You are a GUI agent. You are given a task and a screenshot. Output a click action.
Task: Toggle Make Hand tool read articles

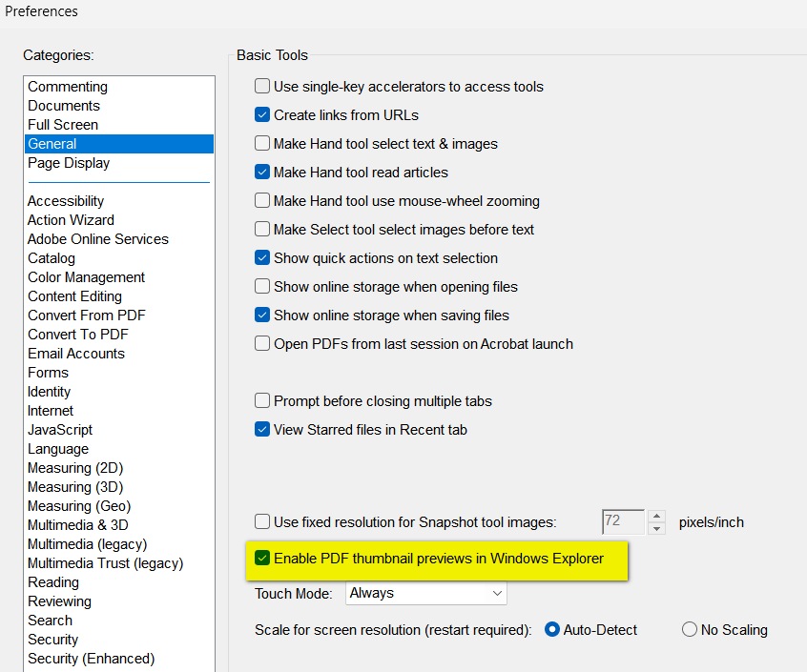(262, 173)
